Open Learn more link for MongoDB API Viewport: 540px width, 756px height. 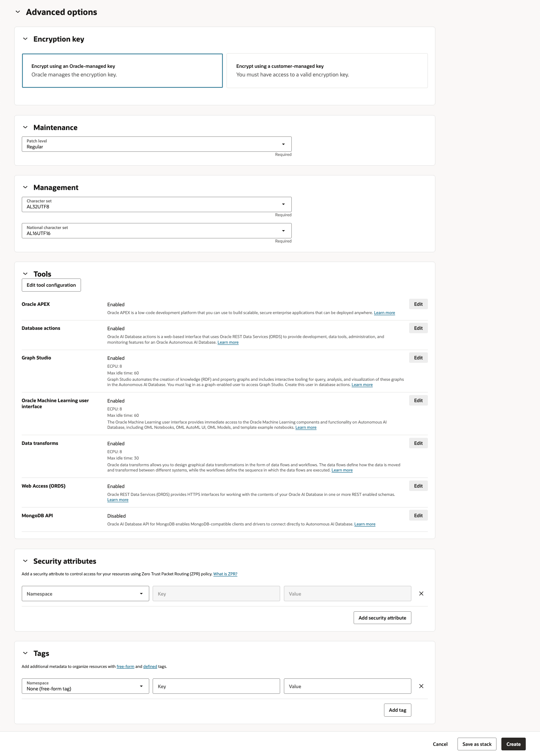(x=365, y=524)
